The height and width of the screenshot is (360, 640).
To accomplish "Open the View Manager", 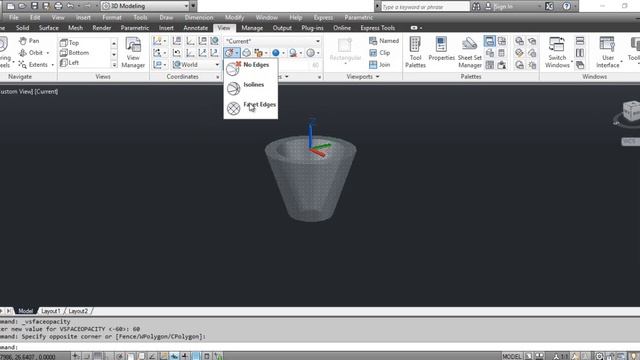I will (x=133, y=53).
